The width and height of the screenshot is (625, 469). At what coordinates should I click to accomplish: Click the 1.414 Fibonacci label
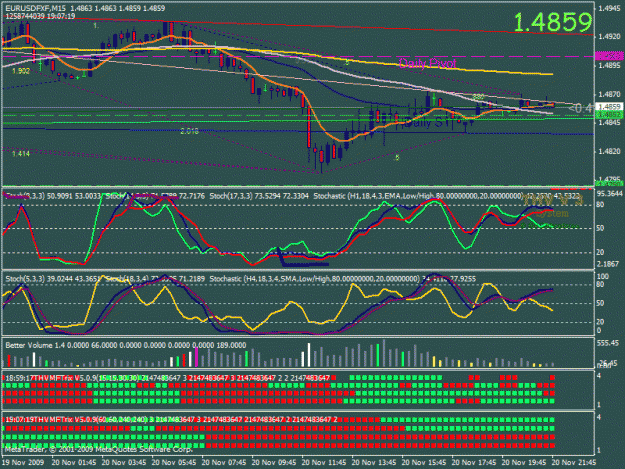click(x=20, y=153)
